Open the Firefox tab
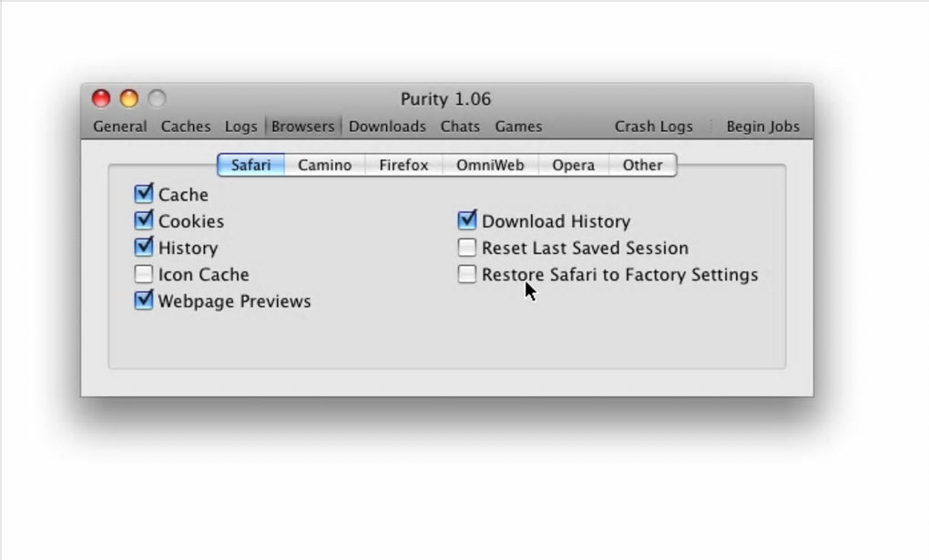The width and height of the screenshot is (929, 560). click(x=403, y=165)
